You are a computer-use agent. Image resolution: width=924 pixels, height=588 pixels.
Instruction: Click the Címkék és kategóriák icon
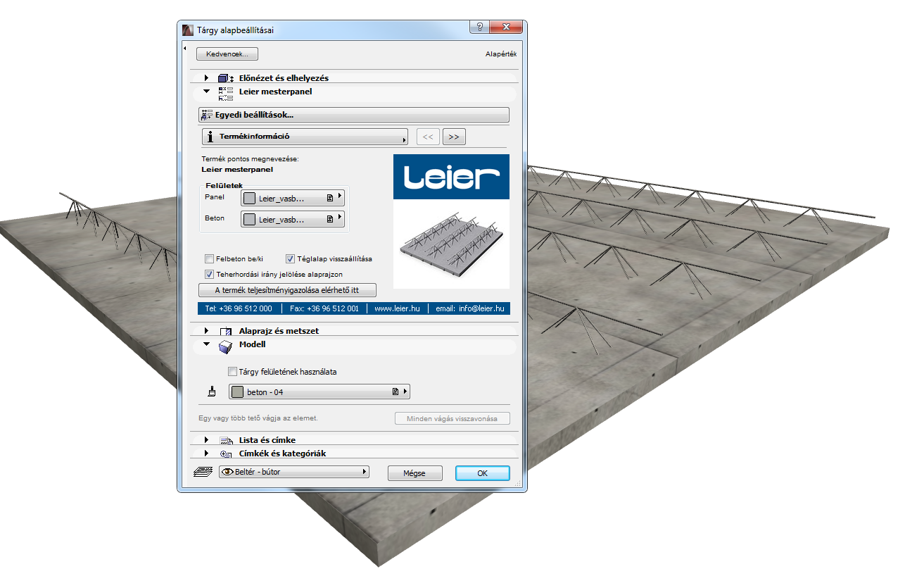point(226,454)
